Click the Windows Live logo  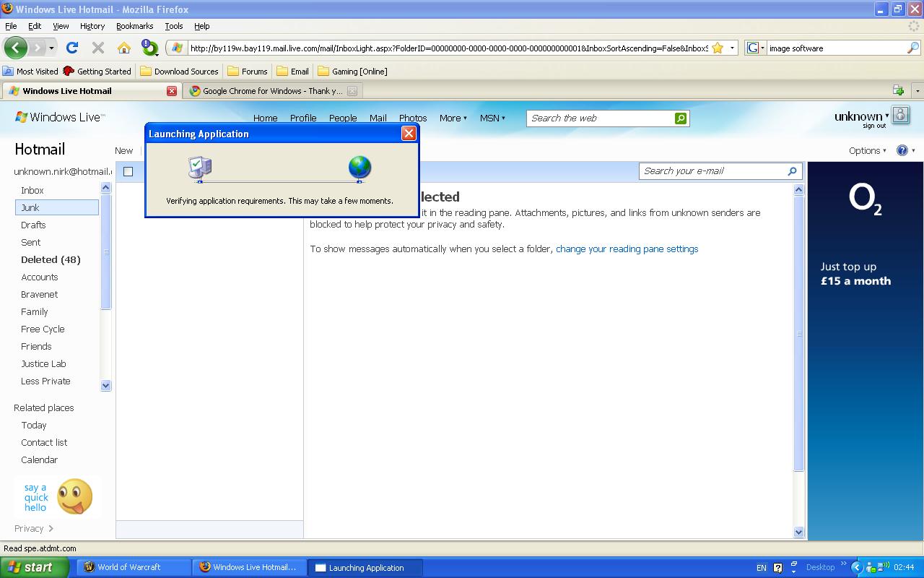pos(60,117)
